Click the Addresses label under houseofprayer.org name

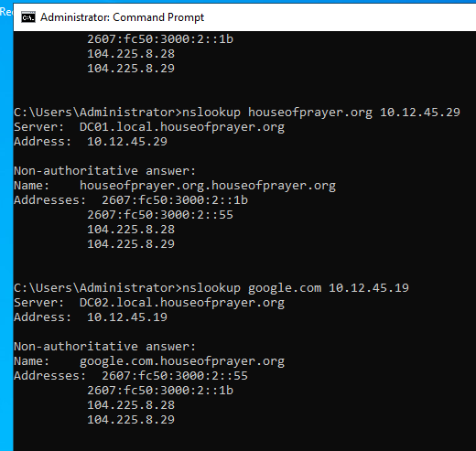pyautogui.click(x=50, y=200)
